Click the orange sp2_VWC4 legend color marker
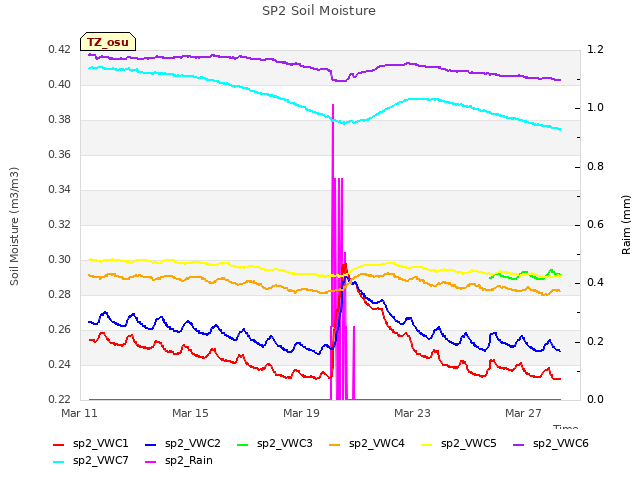The image size is (640, 480). tap(335, 444)
